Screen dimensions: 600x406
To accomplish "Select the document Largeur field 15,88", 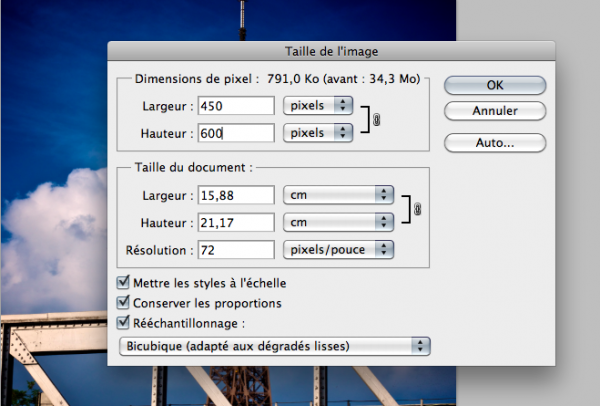I will pos(236,194).
